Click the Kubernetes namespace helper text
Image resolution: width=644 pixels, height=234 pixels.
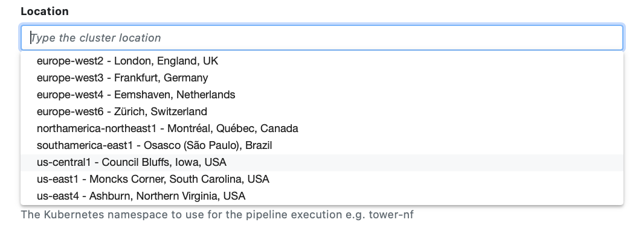[217, 215]
